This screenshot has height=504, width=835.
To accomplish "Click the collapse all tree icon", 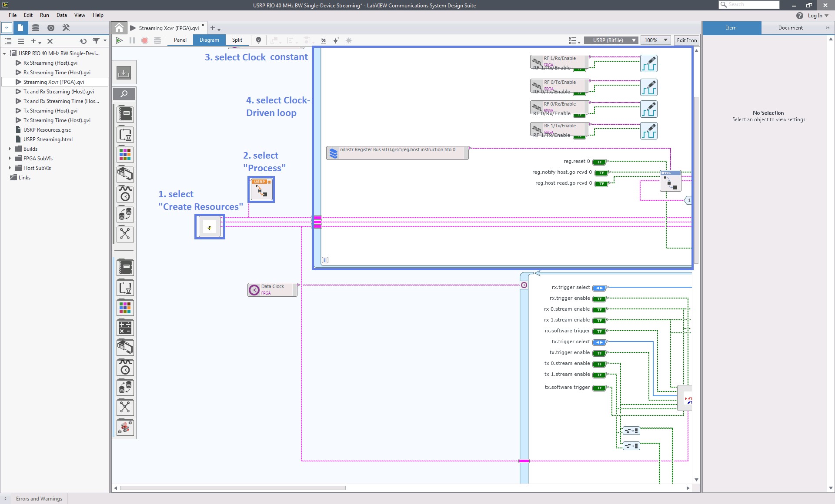I will click(21, 41).
